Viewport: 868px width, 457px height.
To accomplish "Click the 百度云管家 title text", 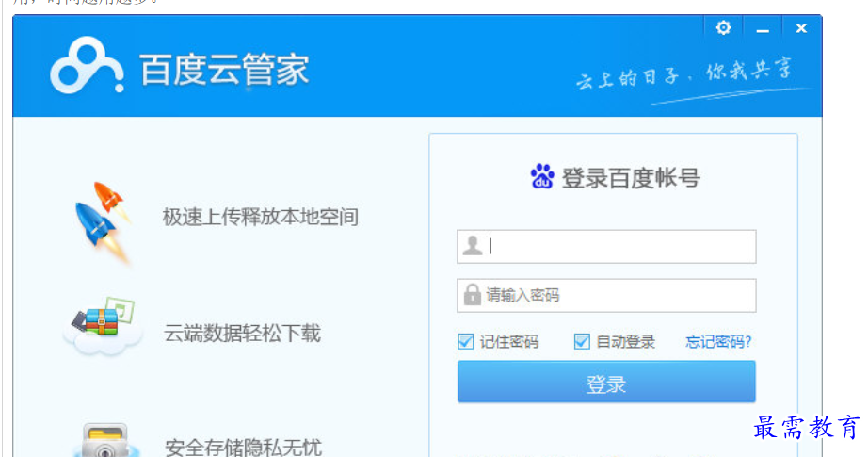I will pos(224,69).
